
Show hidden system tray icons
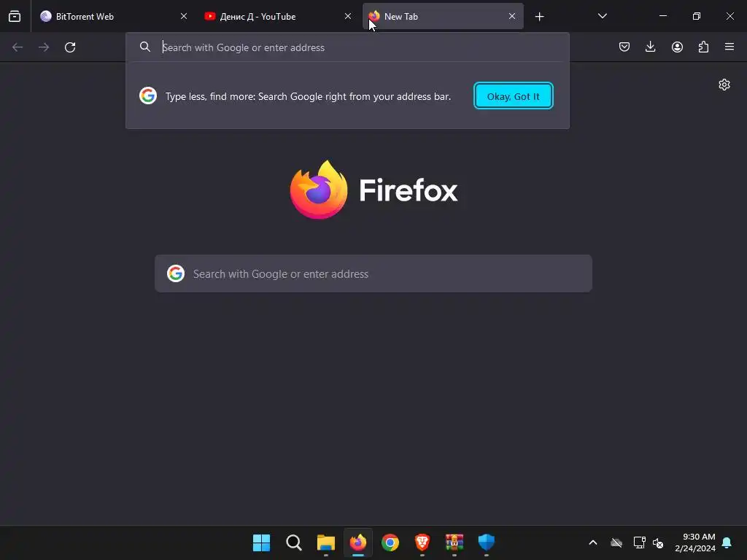click(593, 542)
